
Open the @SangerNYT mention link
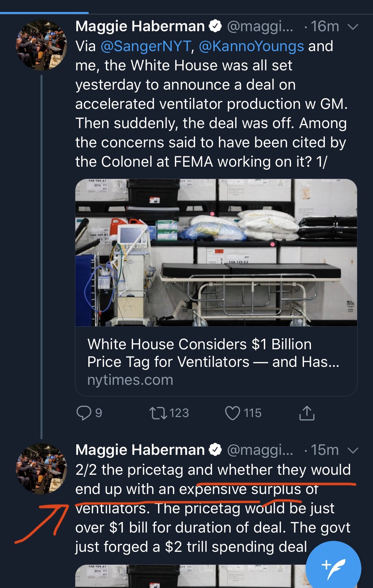[146, 46]
